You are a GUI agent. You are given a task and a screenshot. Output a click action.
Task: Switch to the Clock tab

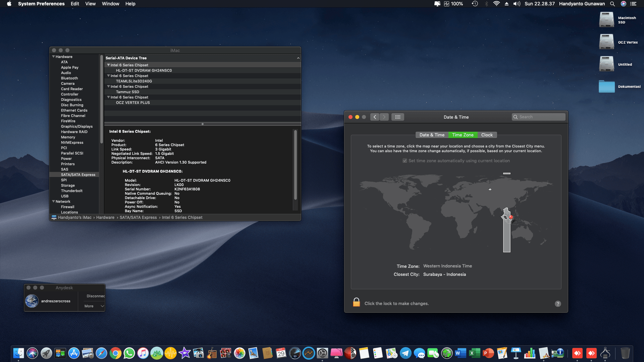[487, 135]
